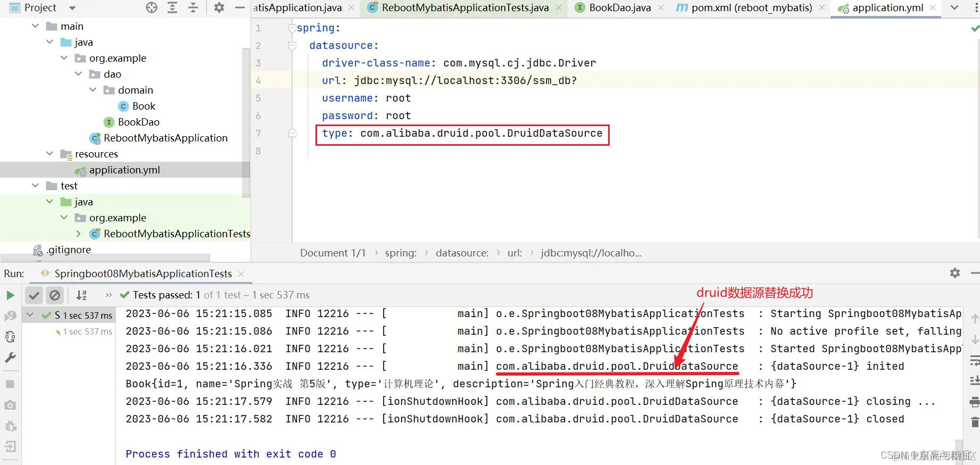Screen dimensions: 980x465
Task: Toggle auto-test in Run sidebar
Action: [x=10, y=337]
